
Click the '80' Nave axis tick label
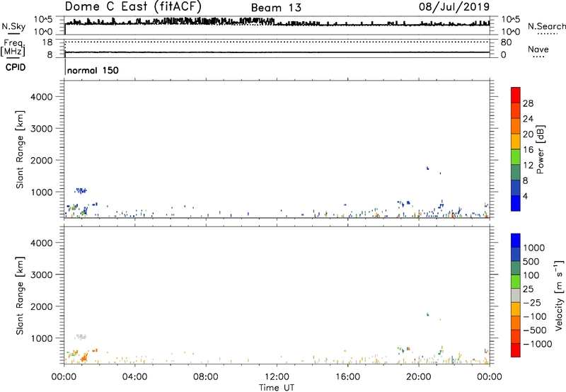click(506, 42)
